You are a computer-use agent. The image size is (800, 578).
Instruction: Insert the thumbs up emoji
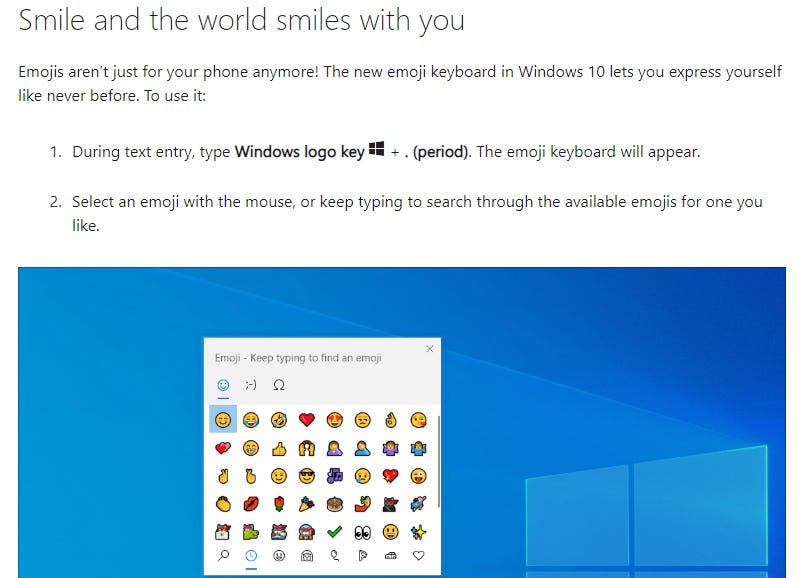point(279,448)
